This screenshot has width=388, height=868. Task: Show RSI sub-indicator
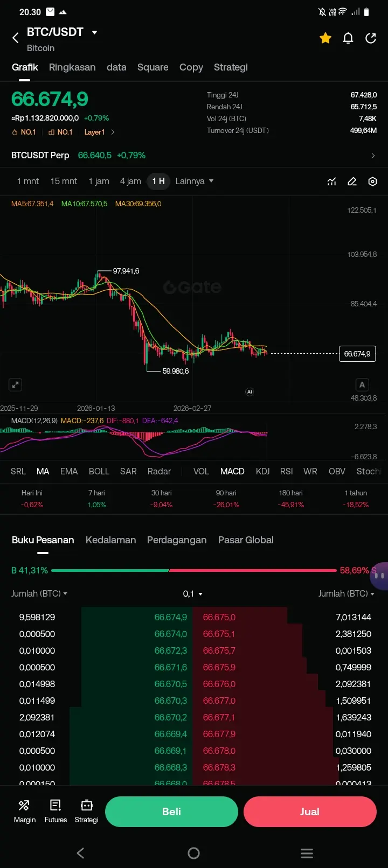[287, 471]
